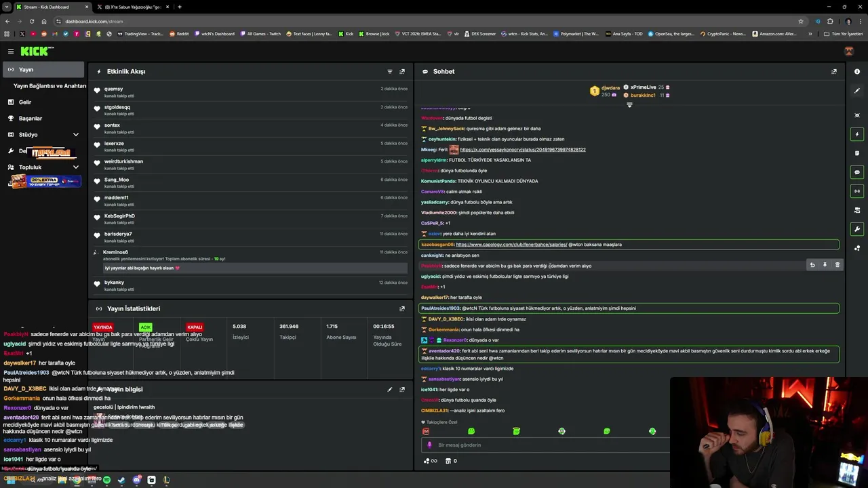This screenshot has height=488, width=868.
Task: Click the purple icon in message field
Action: [429, 445]
